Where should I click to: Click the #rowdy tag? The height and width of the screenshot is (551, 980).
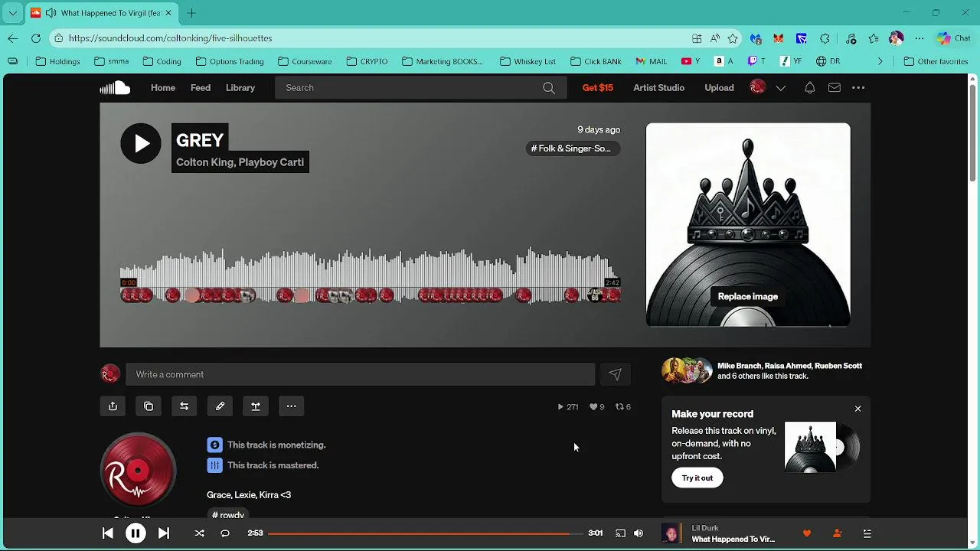pyautogui.click(x=228, y=515)
